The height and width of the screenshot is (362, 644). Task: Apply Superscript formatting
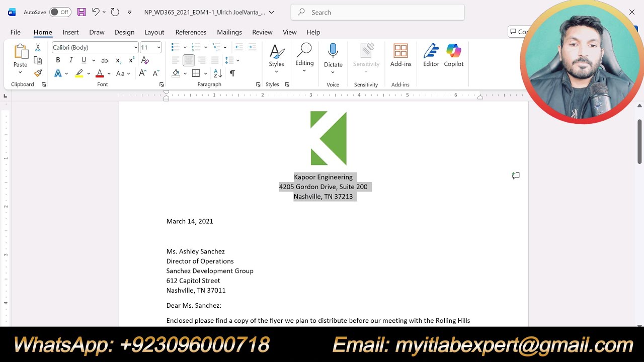click(x=131, y=60)
